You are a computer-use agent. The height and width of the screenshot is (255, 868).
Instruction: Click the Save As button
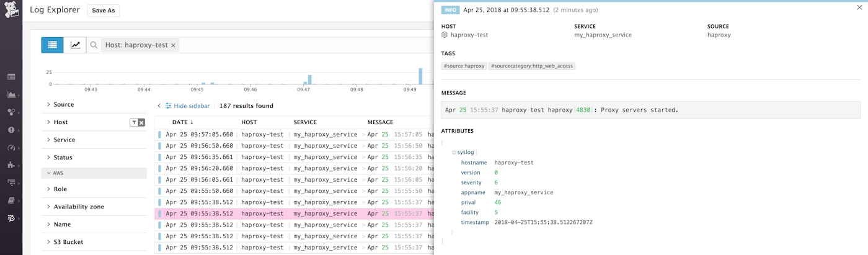(x=102, y=11)
